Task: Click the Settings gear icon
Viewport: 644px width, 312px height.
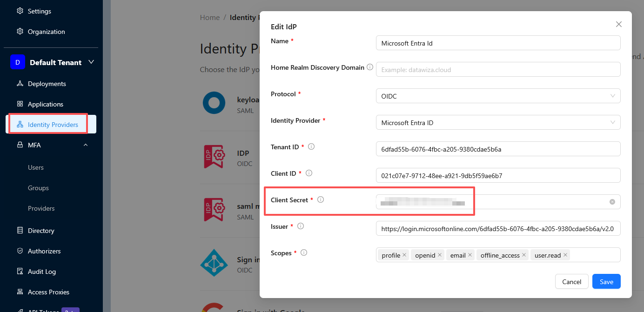Action: 20,11
